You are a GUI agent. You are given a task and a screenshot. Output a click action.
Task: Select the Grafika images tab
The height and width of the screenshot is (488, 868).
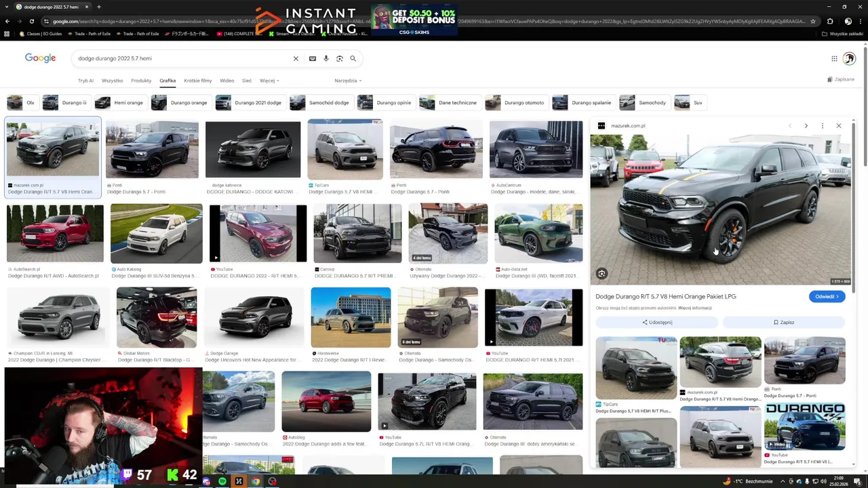click(167, 81)
